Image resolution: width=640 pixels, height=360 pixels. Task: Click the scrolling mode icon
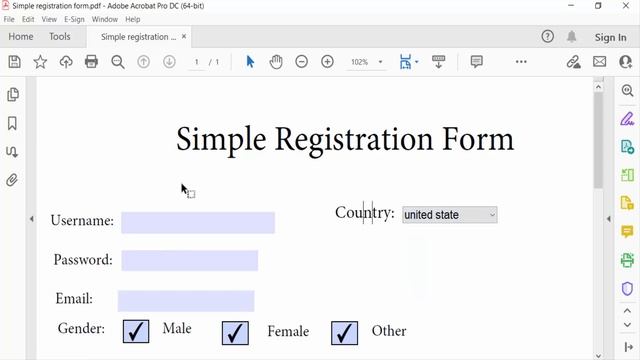coord(438,62)
